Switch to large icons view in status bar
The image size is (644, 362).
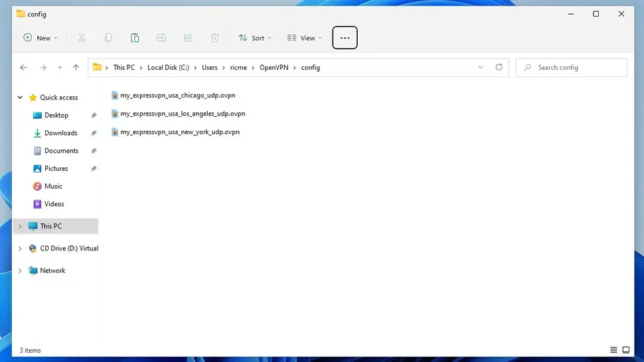pos(625,350)
